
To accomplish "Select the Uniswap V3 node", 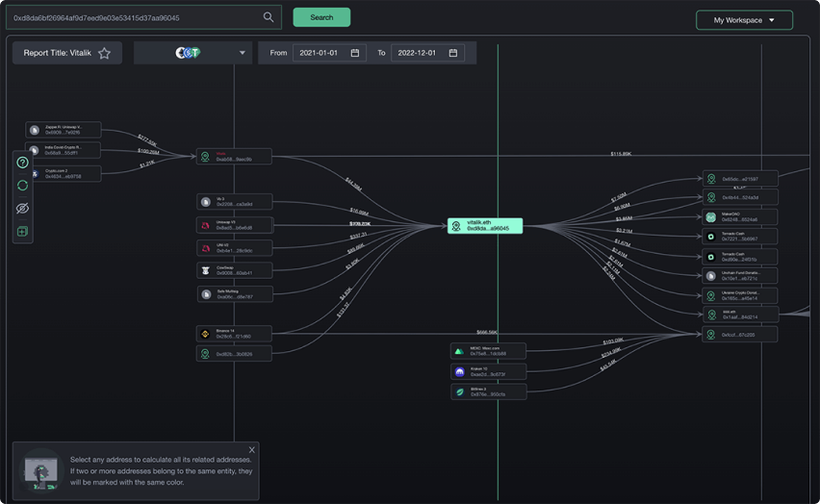I will tap(234, 225).
